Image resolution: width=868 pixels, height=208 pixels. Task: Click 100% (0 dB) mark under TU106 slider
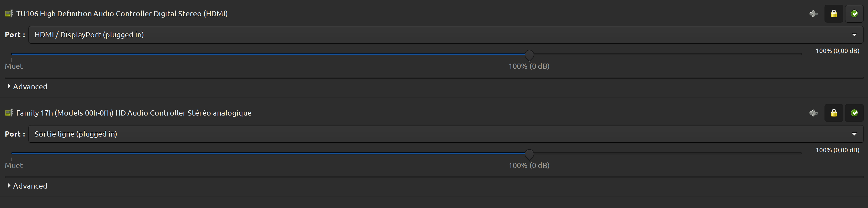(x=529, y=66)
